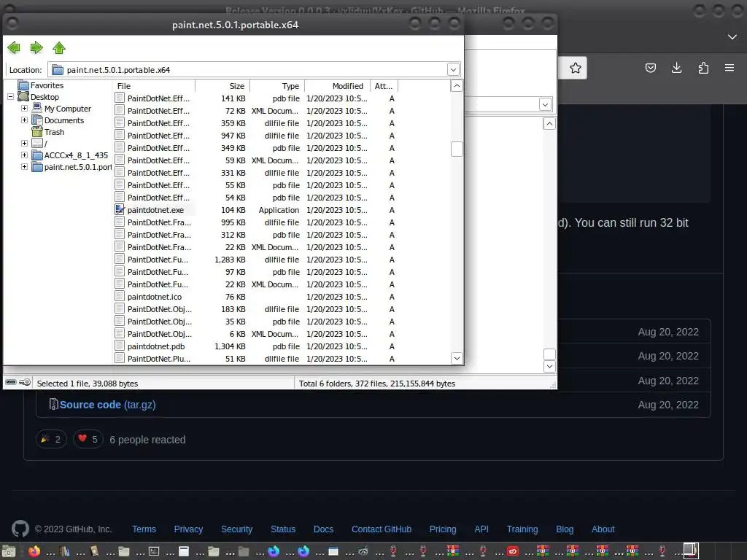The image size is (747, 560).
Task: Click the Firefox icon in the taskbar
Action: 34,551
